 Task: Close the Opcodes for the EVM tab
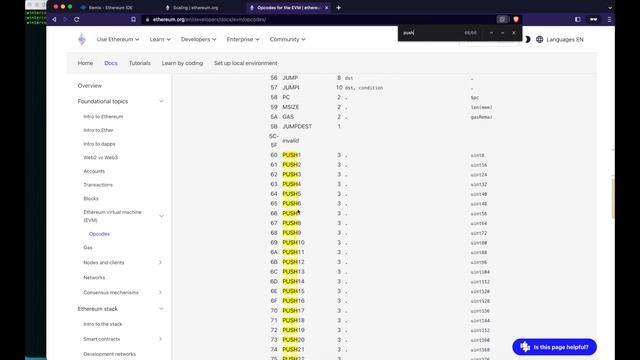[327, 7]
